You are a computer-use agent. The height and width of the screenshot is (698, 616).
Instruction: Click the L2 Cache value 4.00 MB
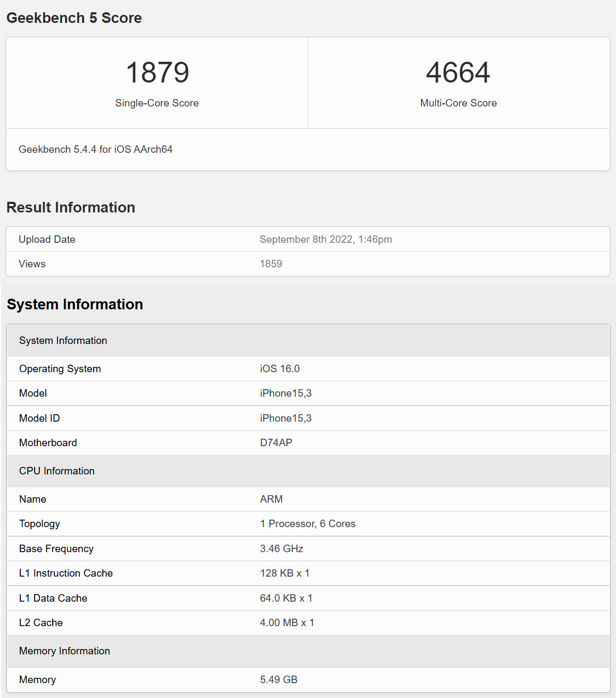click(286, 623)
